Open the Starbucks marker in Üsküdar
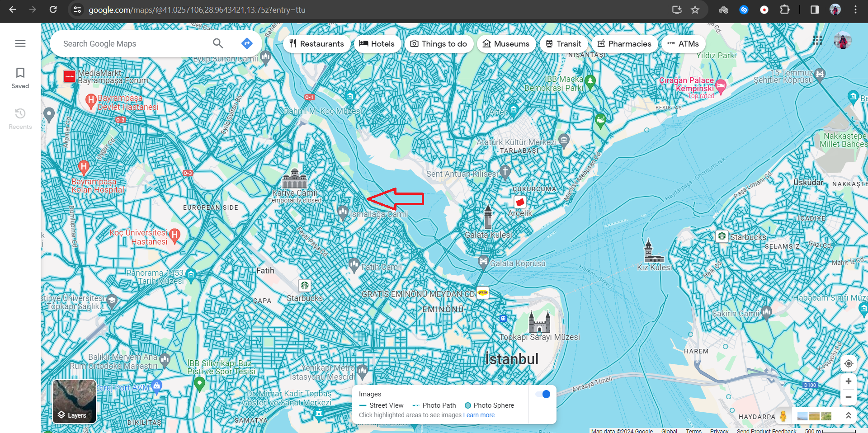Viewport: 868px width, 433px height. point(722,236)
